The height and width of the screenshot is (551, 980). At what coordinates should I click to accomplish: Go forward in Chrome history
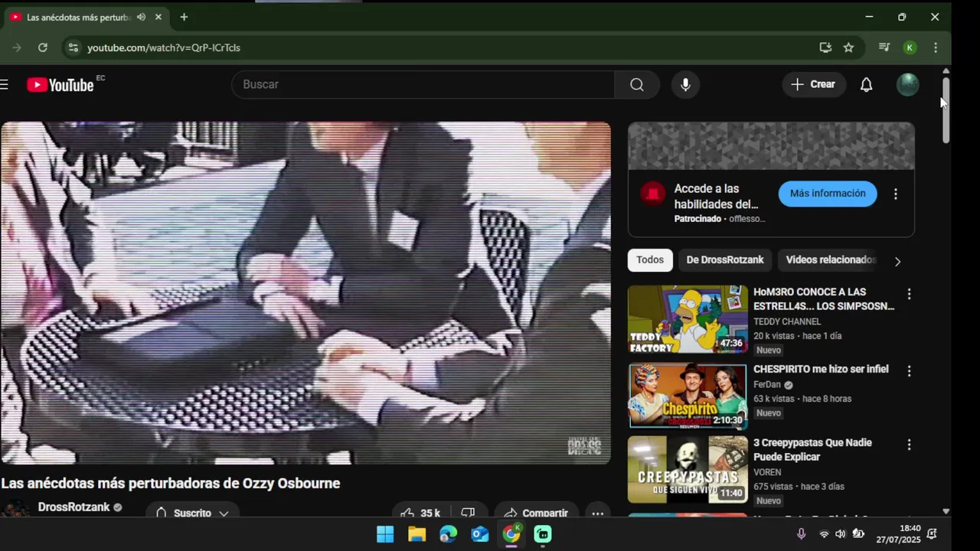click(x=17, y=47)
